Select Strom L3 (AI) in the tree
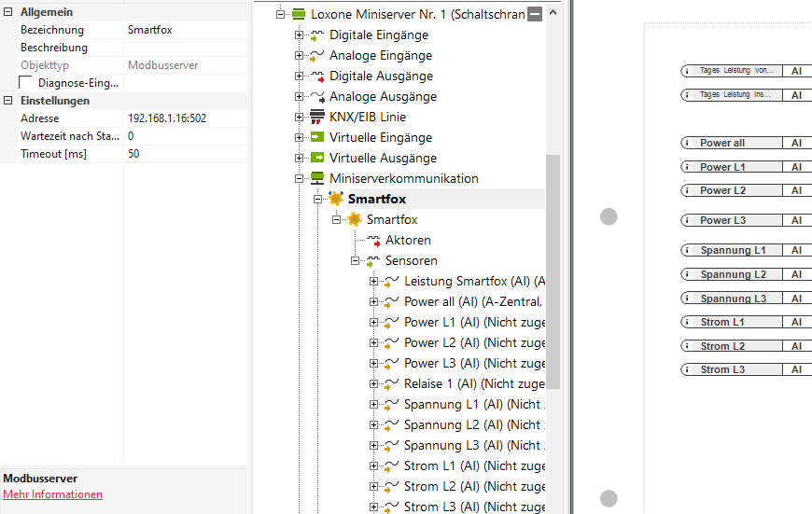The height and width of the screenshot is (514, 812). 475,507
